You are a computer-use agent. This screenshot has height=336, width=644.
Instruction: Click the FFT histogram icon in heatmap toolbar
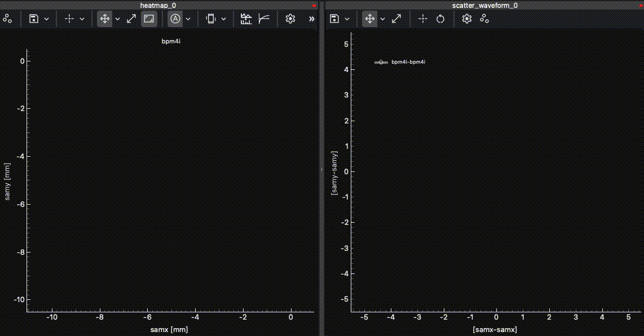(x=246, y=19)
